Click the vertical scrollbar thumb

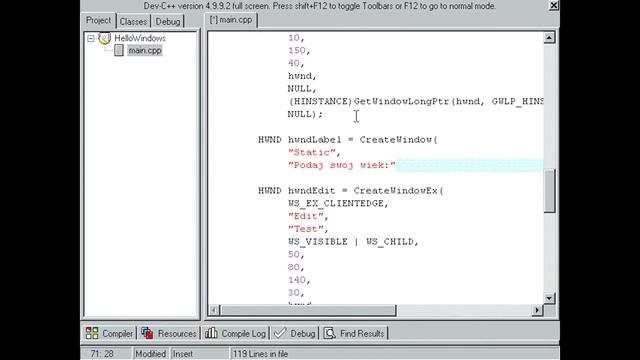pos(549,190)
